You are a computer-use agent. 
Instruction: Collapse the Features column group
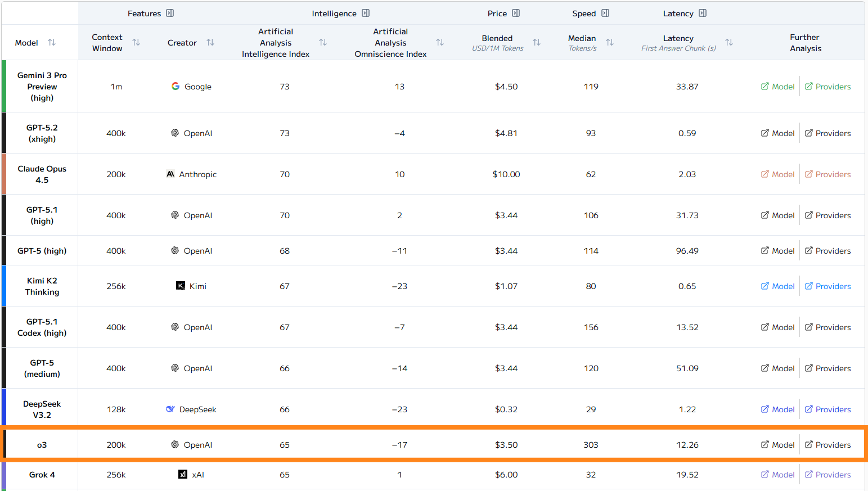coord(170,13)
